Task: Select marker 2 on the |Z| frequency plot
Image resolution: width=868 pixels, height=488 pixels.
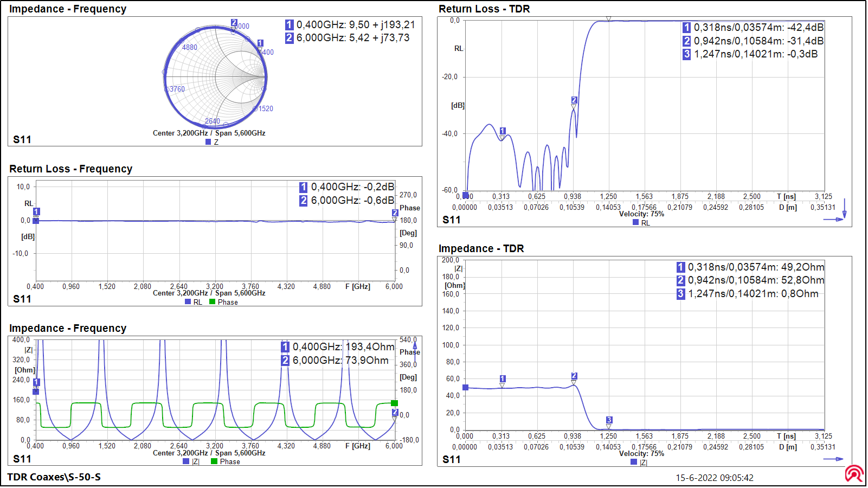Action: [395, 412]
